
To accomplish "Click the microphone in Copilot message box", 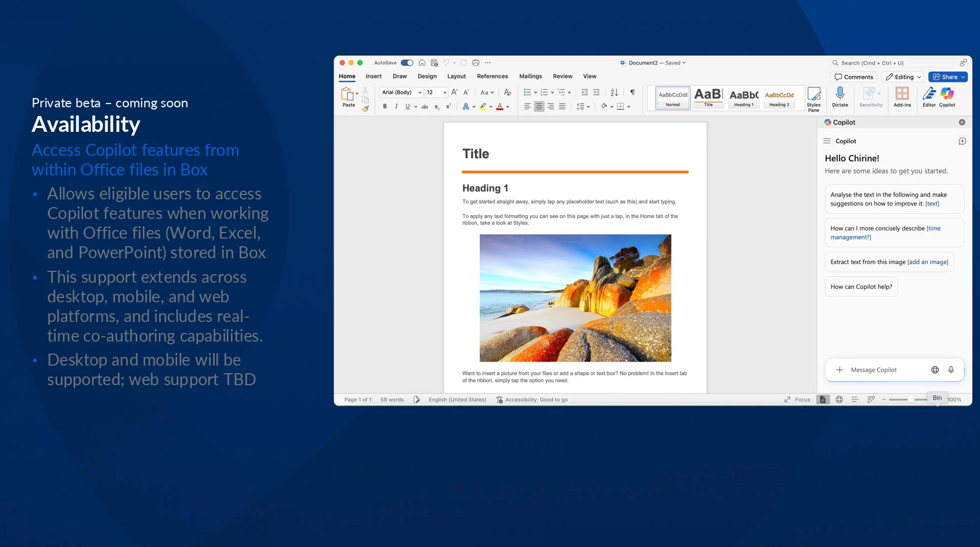I will tap(951, 370).
